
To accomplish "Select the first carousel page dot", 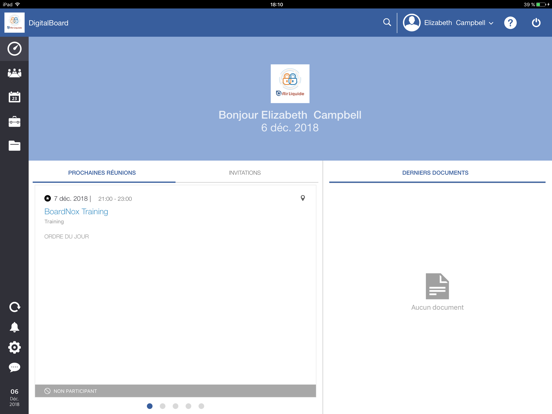I will click(150, 406).
